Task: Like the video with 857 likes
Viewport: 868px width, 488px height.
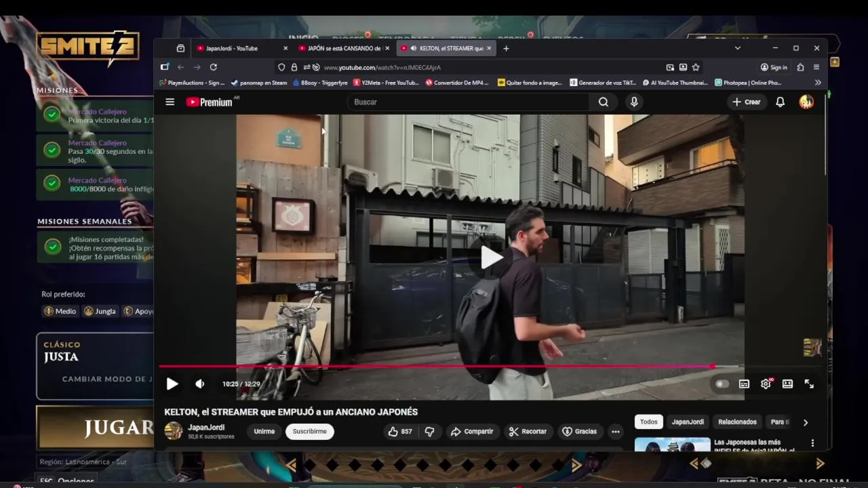Action: pyautogui.click(x=399, y=431)
